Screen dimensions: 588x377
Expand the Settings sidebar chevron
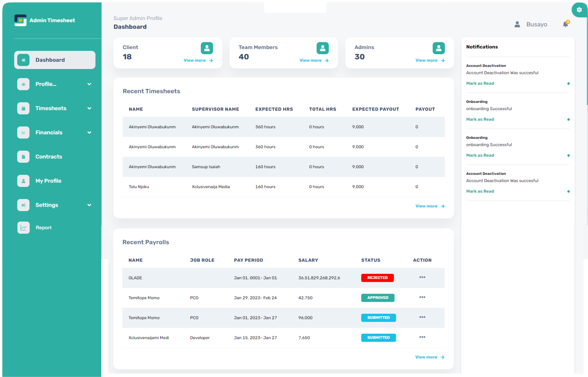click(89, 205)
